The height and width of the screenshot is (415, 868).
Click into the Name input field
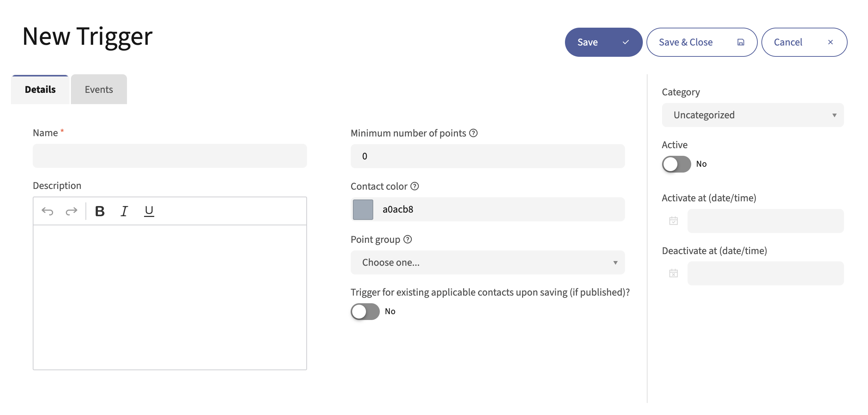[x=170, y=156]
